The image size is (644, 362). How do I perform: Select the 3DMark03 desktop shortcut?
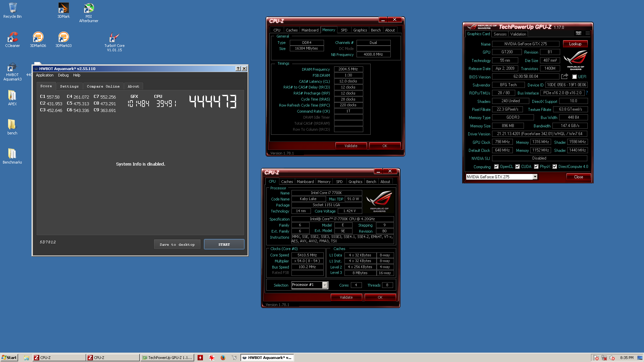pyautogui.click(x=63, y=40)
